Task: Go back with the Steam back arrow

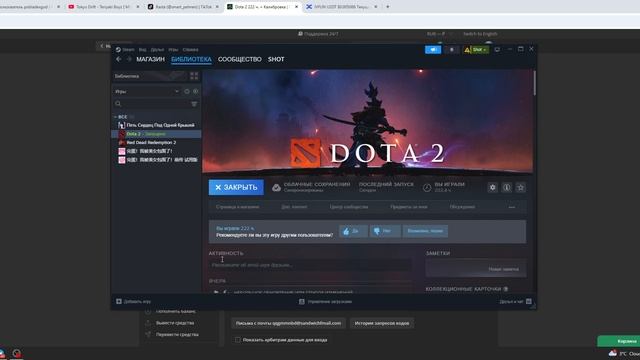Action: click(x=119, y=59)
